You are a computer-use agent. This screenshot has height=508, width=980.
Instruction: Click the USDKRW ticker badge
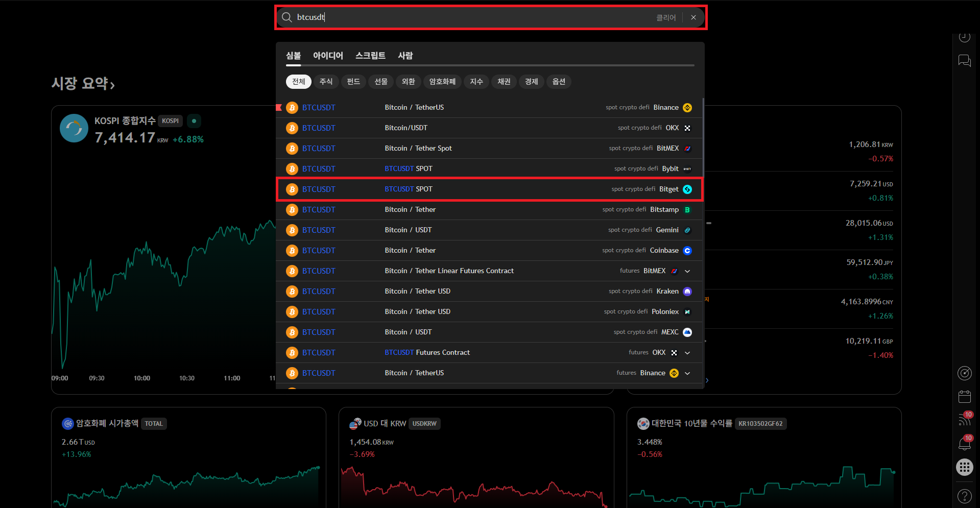(424, 424)
